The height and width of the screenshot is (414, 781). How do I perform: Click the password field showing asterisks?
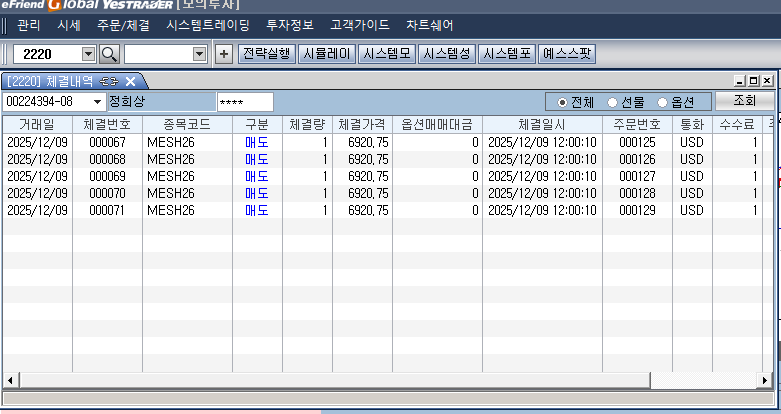click(x=245, y=102)
